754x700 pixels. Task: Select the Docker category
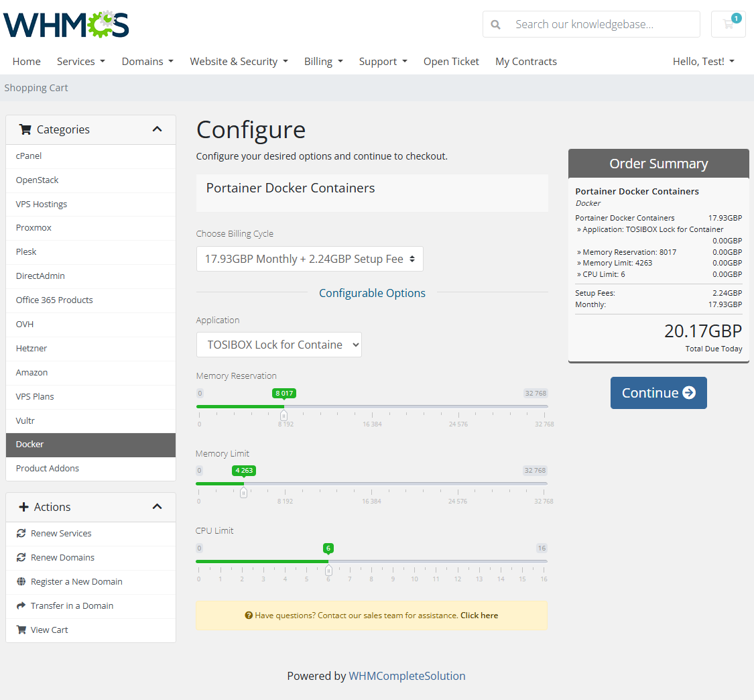tap(91, 445)
